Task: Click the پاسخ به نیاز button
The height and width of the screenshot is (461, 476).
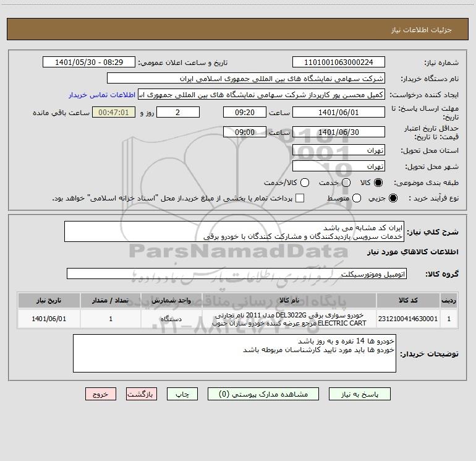Action: click(x=360, y=394)
